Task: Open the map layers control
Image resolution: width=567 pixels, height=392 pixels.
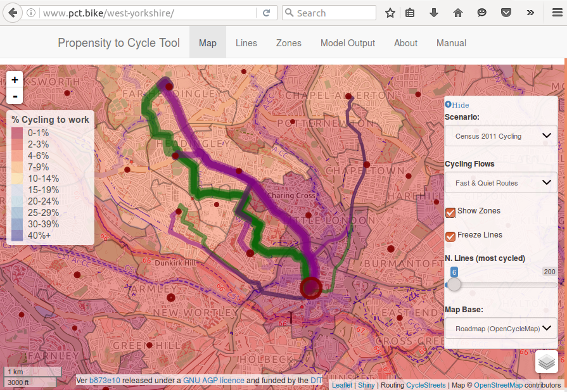Action: pos(547,362)
